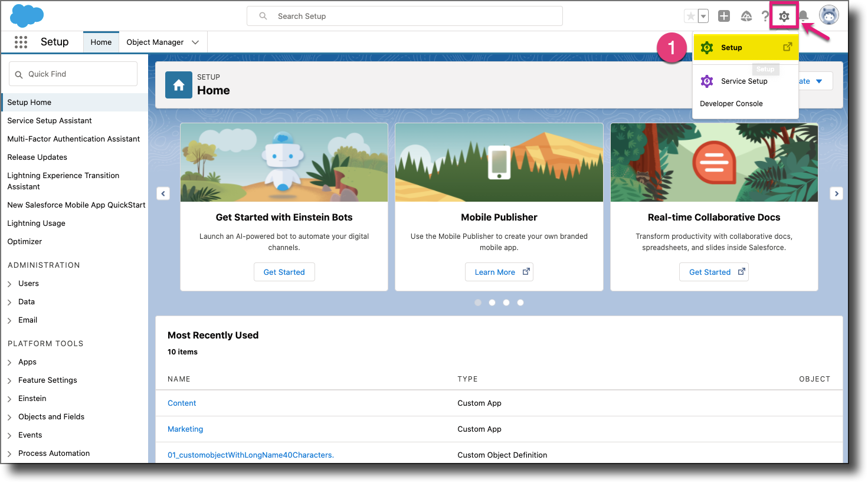868x483 pixels.
Task: Click the Setup gear icon
Action: click(x=784, y=16)
